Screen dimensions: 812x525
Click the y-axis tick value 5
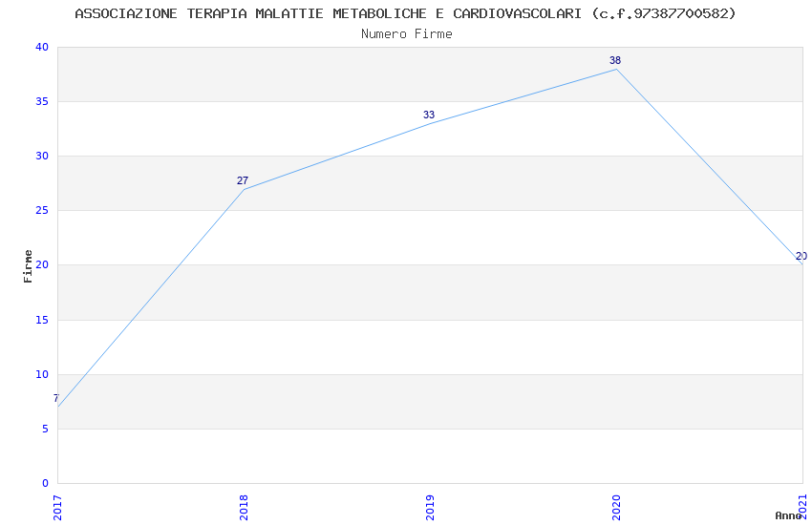(x=46, y=429)
